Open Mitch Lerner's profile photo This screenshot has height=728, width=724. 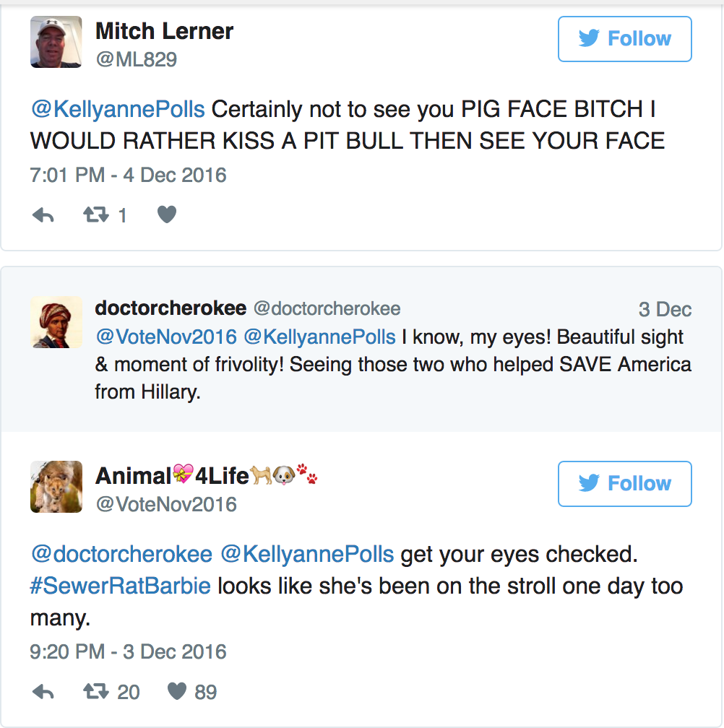pos(56,42)
